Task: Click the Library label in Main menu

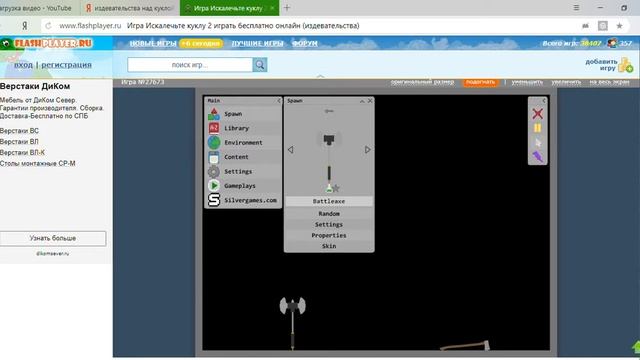Action: [236, 128]
